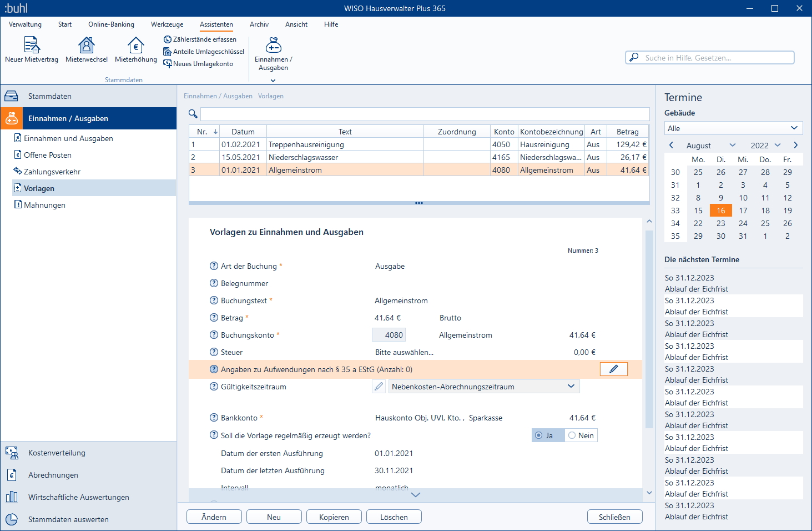Open Einnahmen / Ausgaben ribbon assistant
The width and height of the screenshot is (812, 531).
pos(273,54)
